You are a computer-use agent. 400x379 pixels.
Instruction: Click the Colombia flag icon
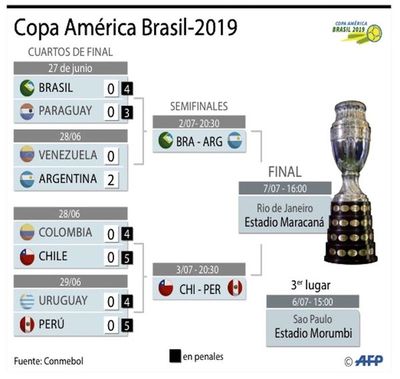coord(27,232)
